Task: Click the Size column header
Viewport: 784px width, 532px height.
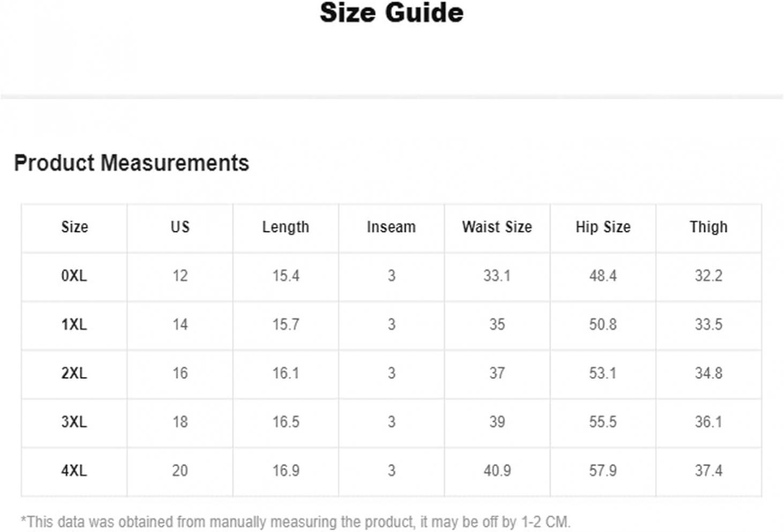Action: pyautogui.click(x=74, y=227)
